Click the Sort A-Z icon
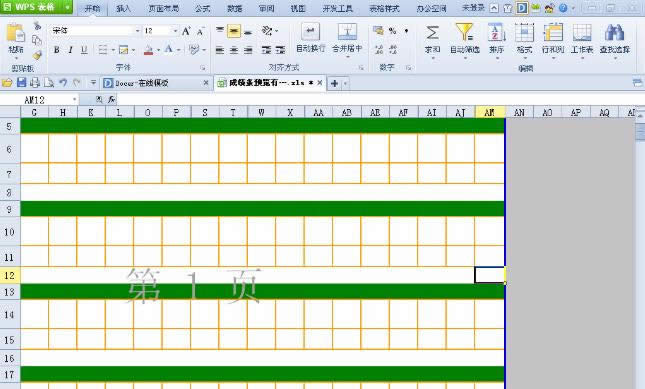 click(497, 32)
